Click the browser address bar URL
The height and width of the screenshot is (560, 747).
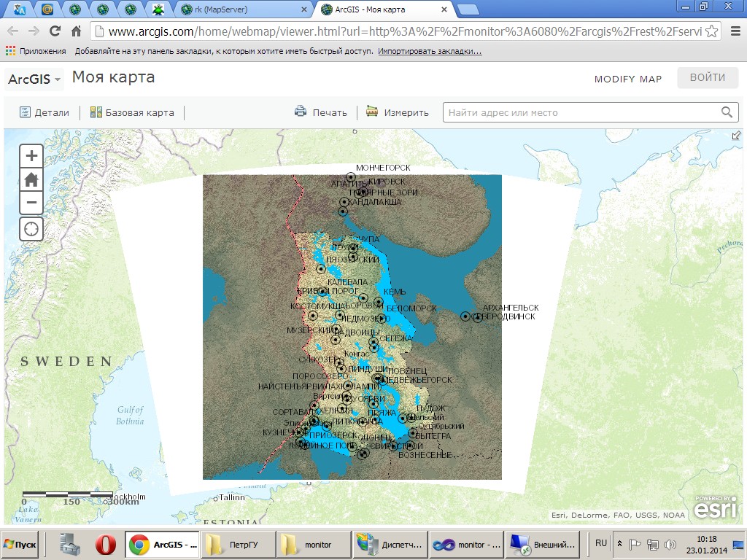point(405,31)
